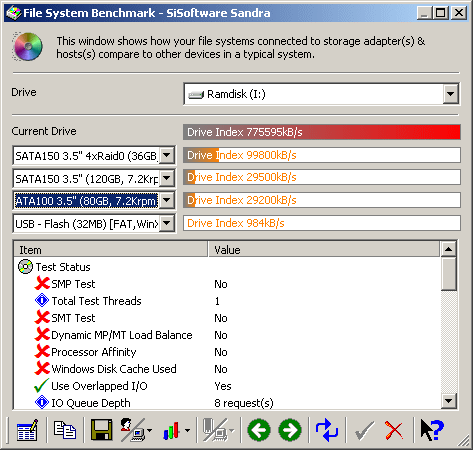Image resolution: width=473 pixels, height=450 pixels.
Task: Open dropdown arrow beside greyed disk icon
Action: (232, 431)
